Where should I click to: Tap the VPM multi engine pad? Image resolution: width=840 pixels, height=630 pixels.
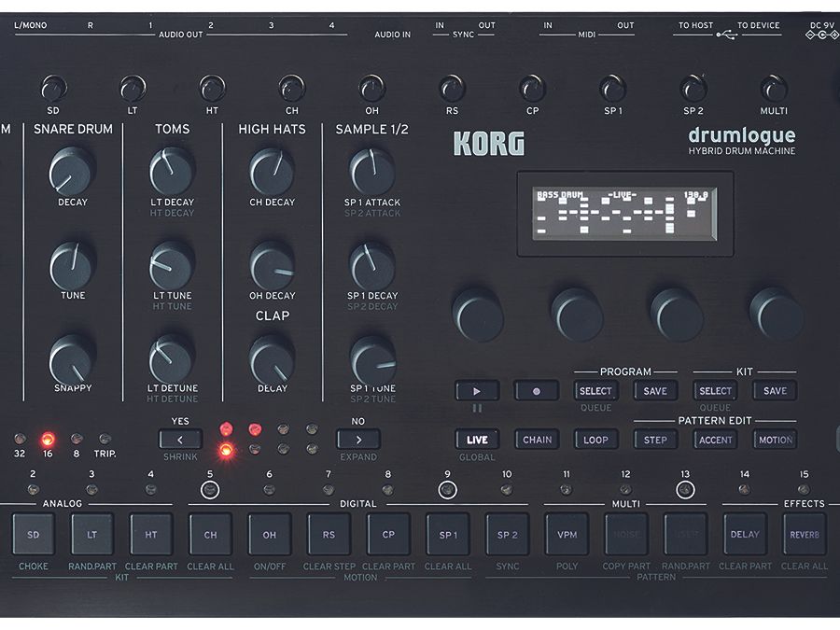(567, 534)
